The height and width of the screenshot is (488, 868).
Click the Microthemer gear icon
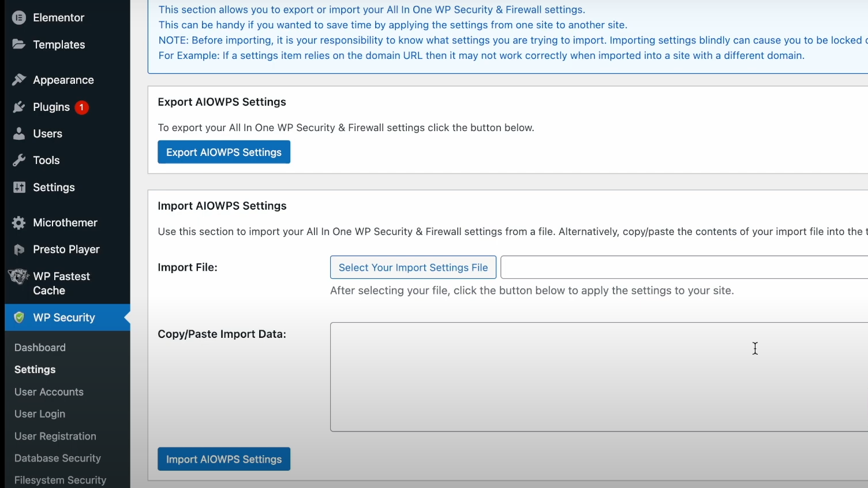[19, 222]
